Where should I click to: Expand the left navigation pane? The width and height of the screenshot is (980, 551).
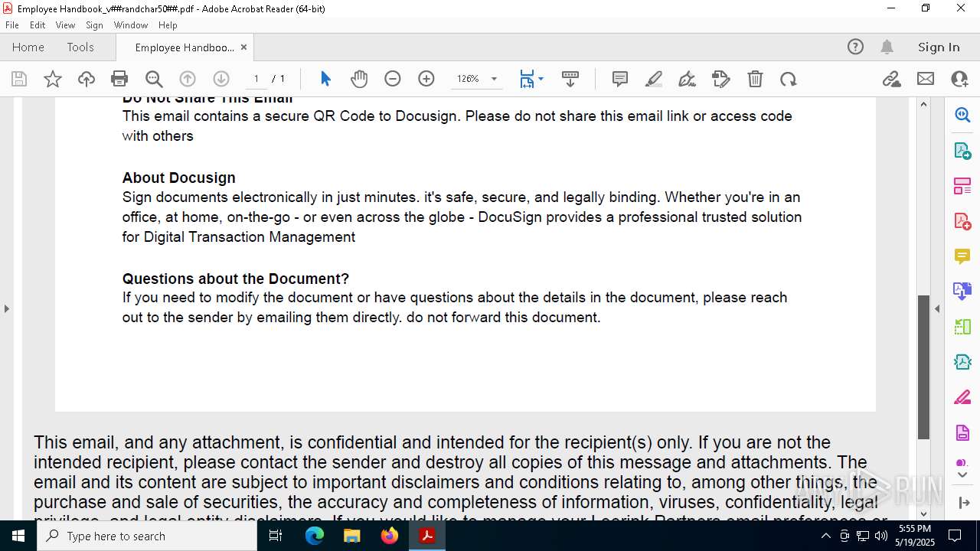click(x=6, y=308)
